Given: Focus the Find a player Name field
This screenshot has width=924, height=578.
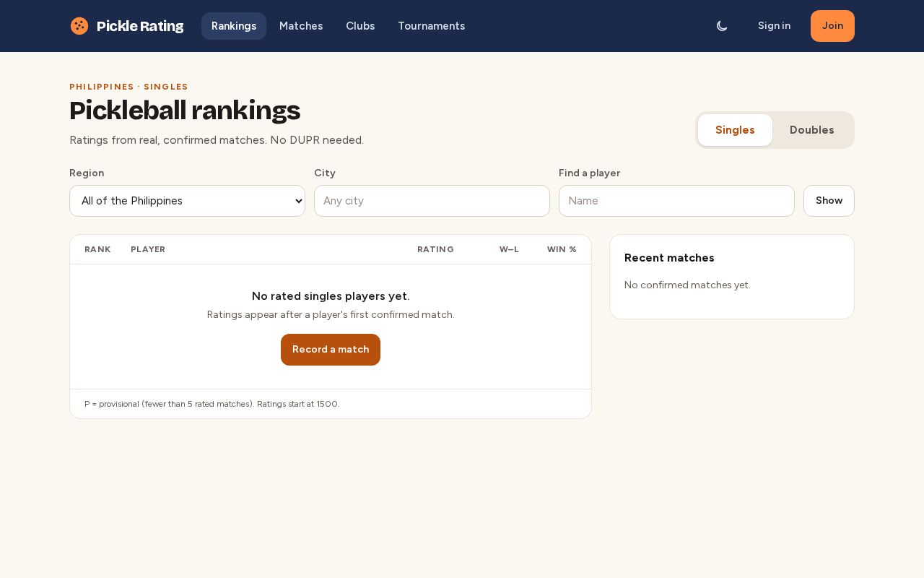Looking at the screenshot, I should pos(676,201).
